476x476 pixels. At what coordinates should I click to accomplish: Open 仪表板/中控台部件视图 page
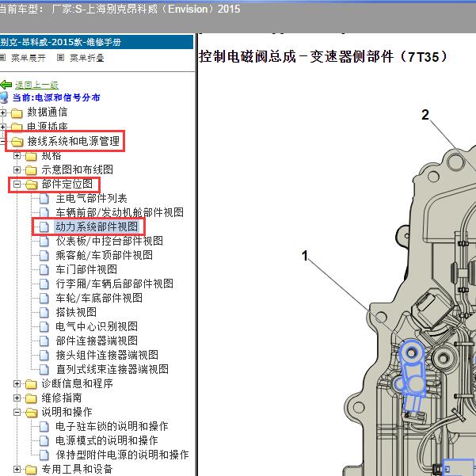109,241
